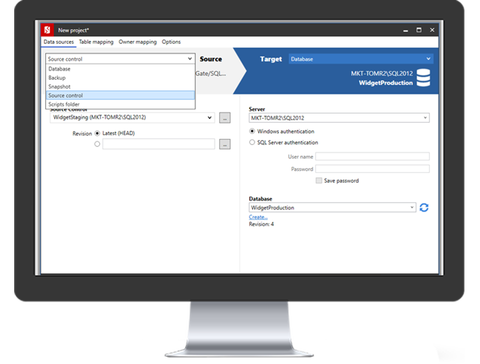Screen dimensions: 480x364
Task: Choose SQL Server authentication option
Action: point(252,142)
